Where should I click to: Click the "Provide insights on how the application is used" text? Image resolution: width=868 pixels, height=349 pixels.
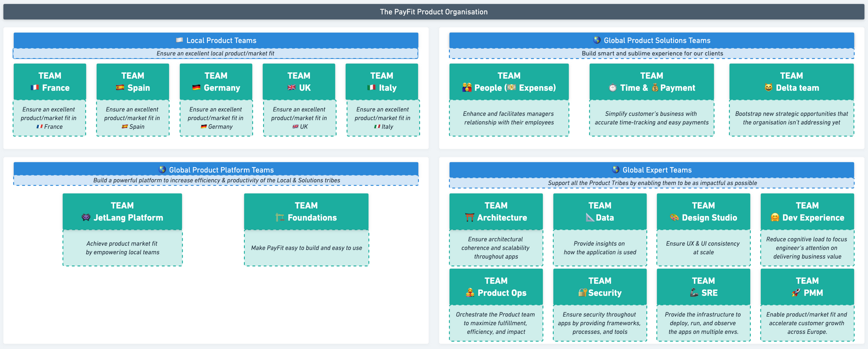pos(600,248)
